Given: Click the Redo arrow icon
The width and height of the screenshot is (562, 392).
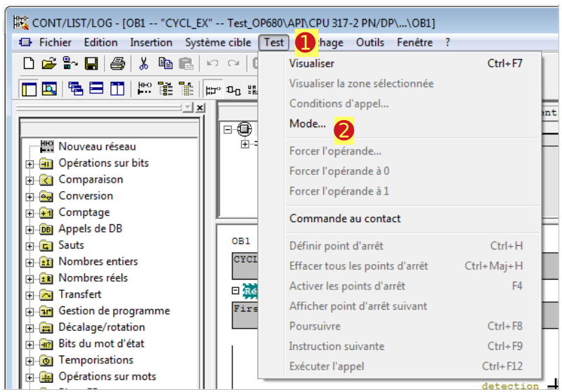Looking at the screenshot, I should pos(234,63).
